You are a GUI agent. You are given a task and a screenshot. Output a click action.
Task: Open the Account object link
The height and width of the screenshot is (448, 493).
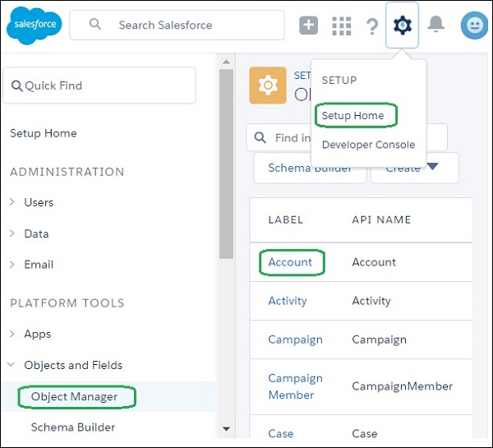point(290,262)
